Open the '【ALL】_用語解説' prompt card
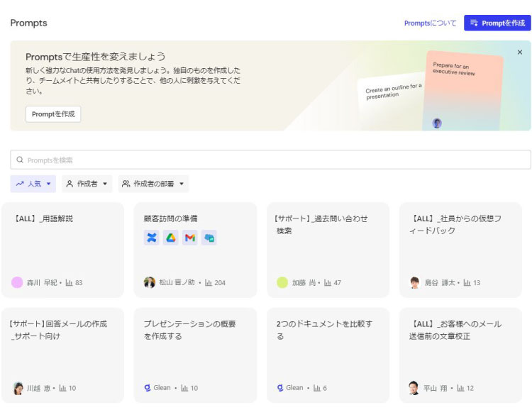This screenshot has width=532, height=410. click(x=62, y=250)
